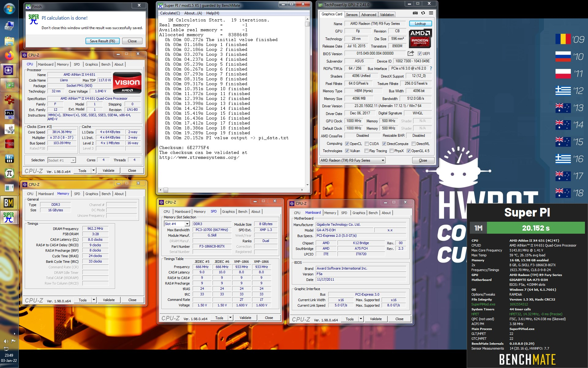Open the AMD Radeon R9 Fury GPU selector dropdown
Viewport: 588px width, 368px height.
[x=352, y=160]
